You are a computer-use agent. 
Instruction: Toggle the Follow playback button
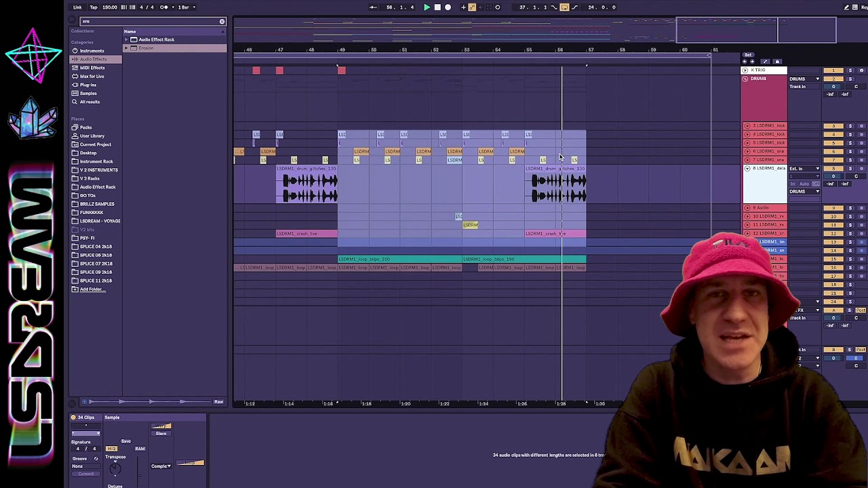click(x=373, y=7)
